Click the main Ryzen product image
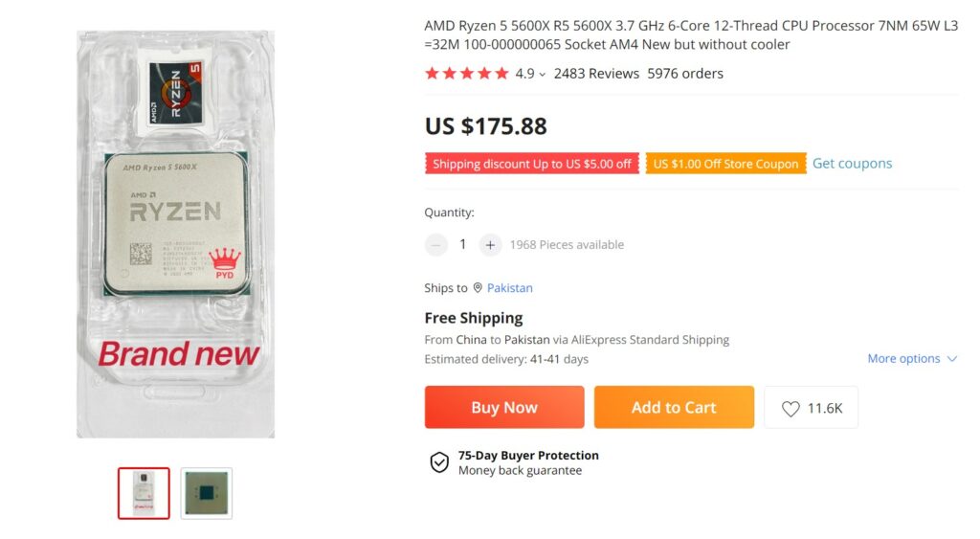Screen dimensions: 980x539 click(x=175, y=235)
